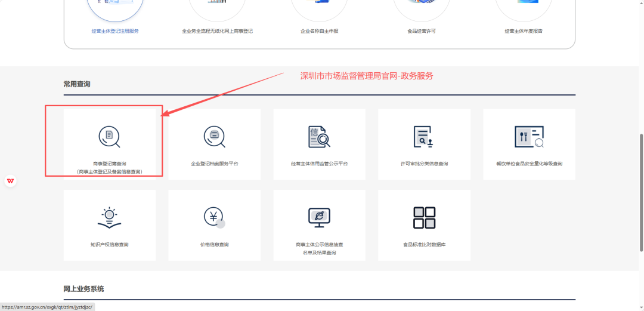Image resolution: width=644 pixels, height=311 pixels.
Task: Click the 常用查询 section heading
Action: [77, 84]
